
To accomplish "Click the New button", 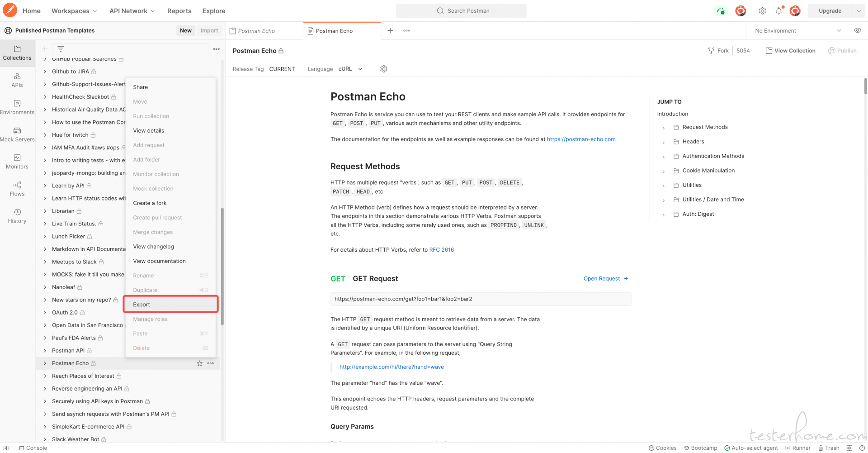I will (x=186, y=31).
